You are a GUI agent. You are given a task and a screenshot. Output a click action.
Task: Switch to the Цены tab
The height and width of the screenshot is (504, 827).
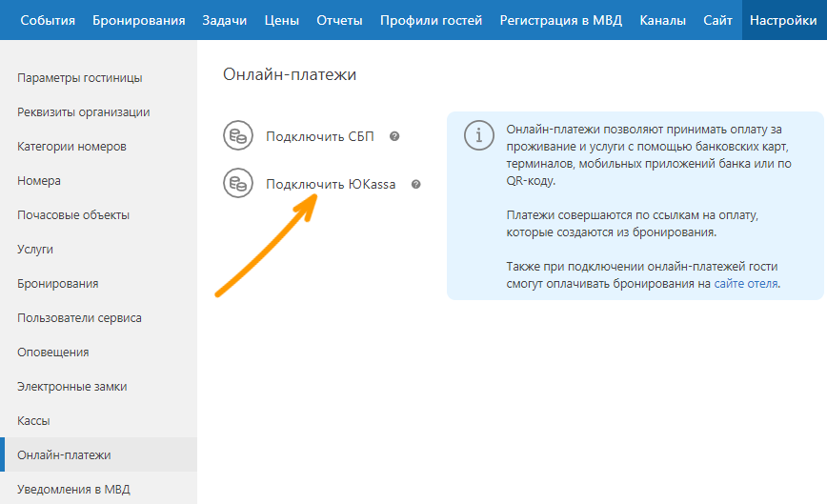[x=282, y=21]
